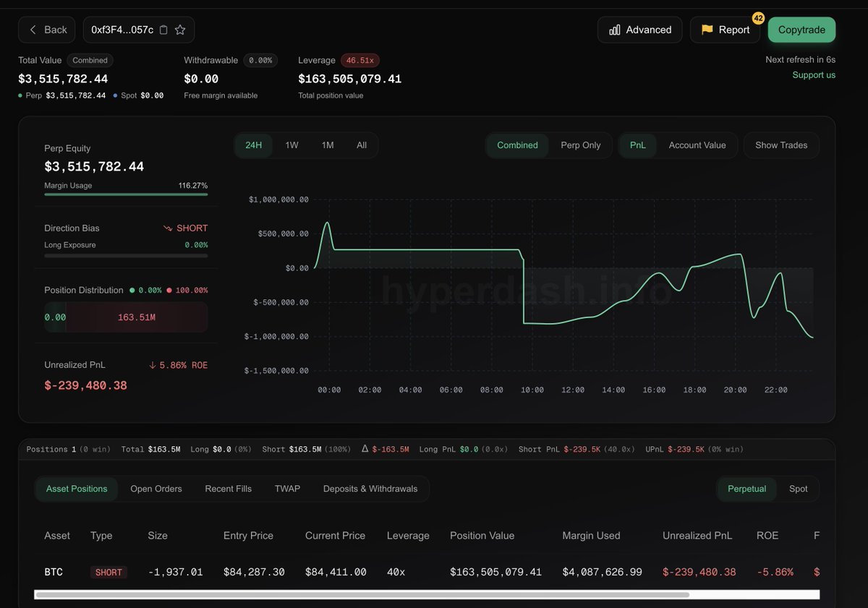Switch chart range to 1M
Image resolution: width=868 pixels, height=608 pixels.
coord(328,145)
